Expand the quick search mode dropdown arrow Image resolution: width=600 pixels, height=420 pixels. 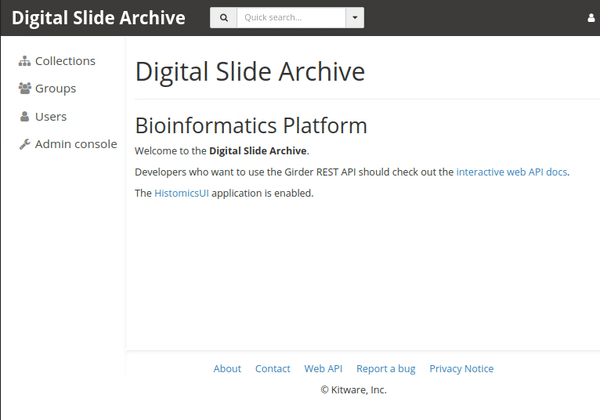point(355,18)
